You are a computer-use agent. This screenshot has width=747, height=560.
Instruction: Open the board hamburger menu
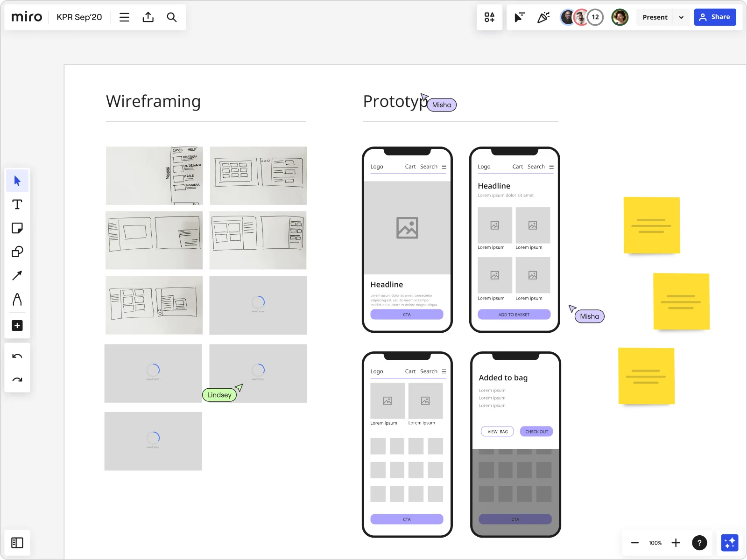124,17
